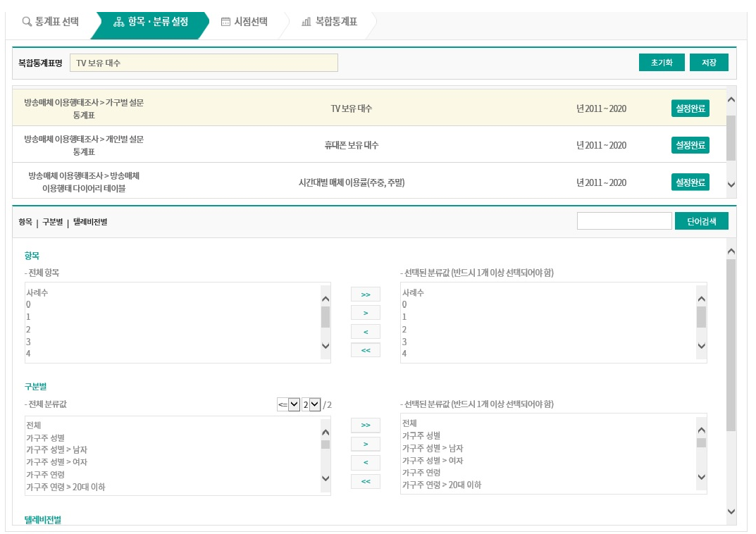This screenshot has width=756, height=534.
Task: Remove one 구분별 value with the < arrow
Action: click(x=365, y=462)
